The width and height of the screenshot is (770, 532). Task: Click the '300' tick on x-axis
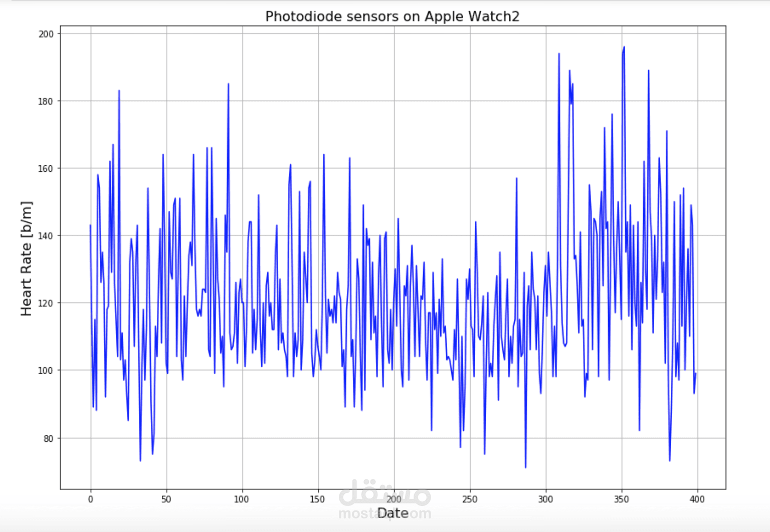pos(546,499)
